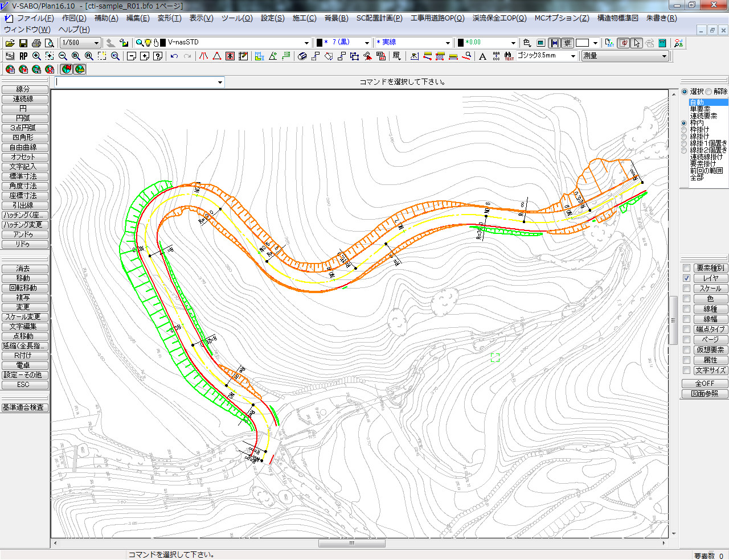Open the 0.00 line width dropdown
This screenshot has width=729, height=560.
pyautogui.click(x=513, y=43)
